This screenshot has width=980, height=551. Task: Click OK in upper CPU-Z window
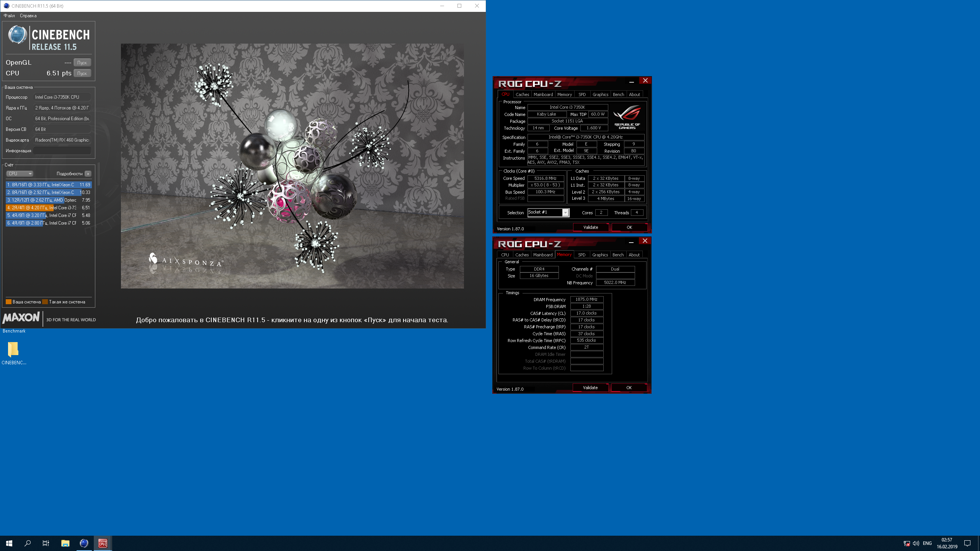pos(629,227)
